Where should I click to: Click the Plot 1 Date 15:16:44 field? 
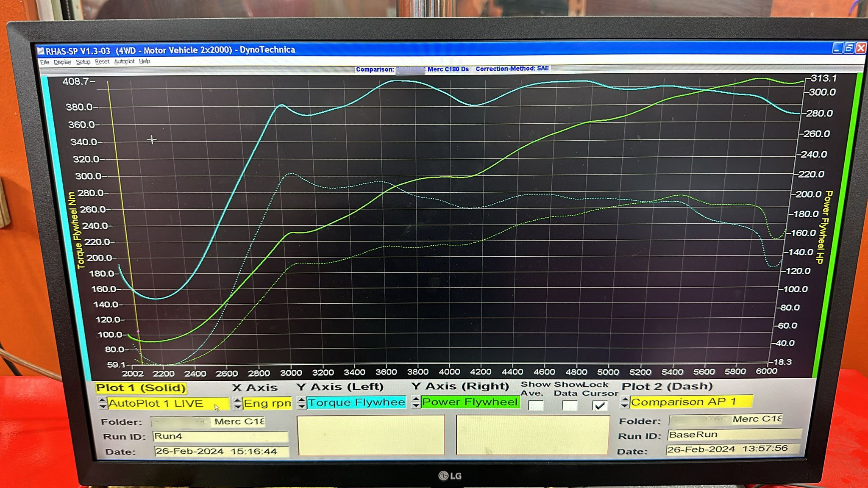click(222, 451)
